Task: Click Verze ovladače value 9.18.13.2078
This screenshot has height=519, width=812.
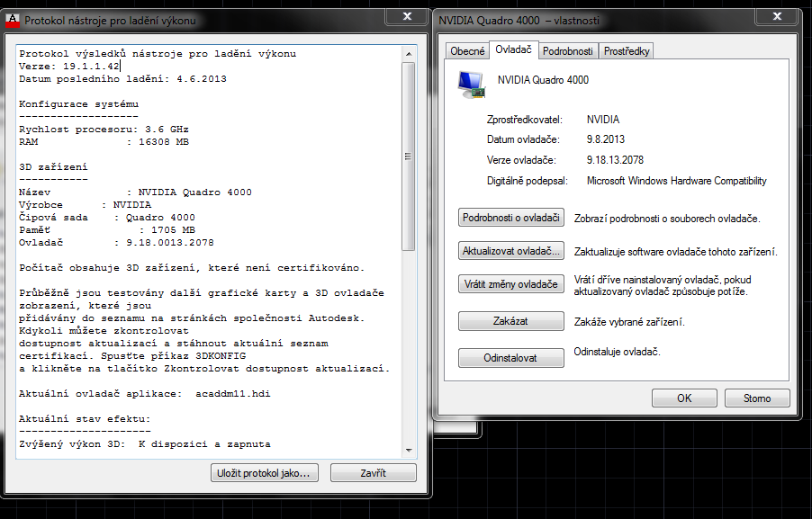Action: [x=615, y=160]
